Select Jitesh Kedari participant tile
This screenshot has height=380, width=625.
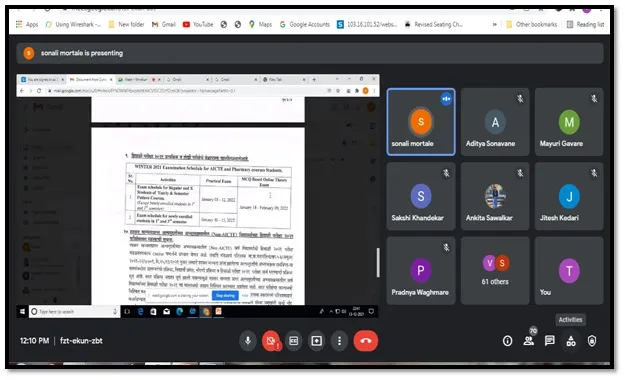[569, 196]
